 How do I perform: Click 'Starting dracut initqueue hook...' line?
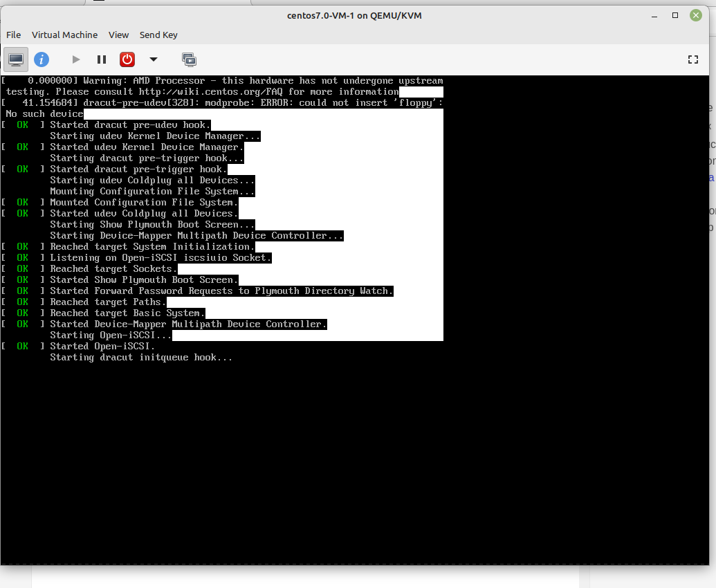[x=141, y=358]
